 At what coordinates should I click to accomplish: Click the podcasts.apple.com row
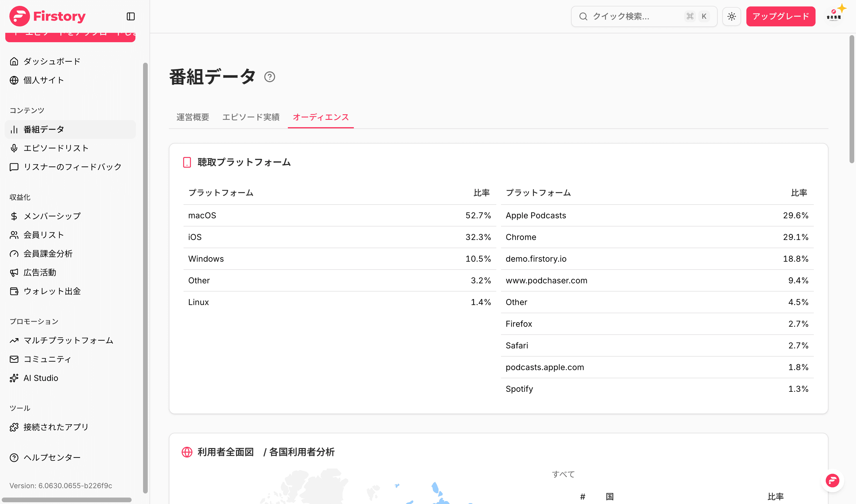pos(657,367)
